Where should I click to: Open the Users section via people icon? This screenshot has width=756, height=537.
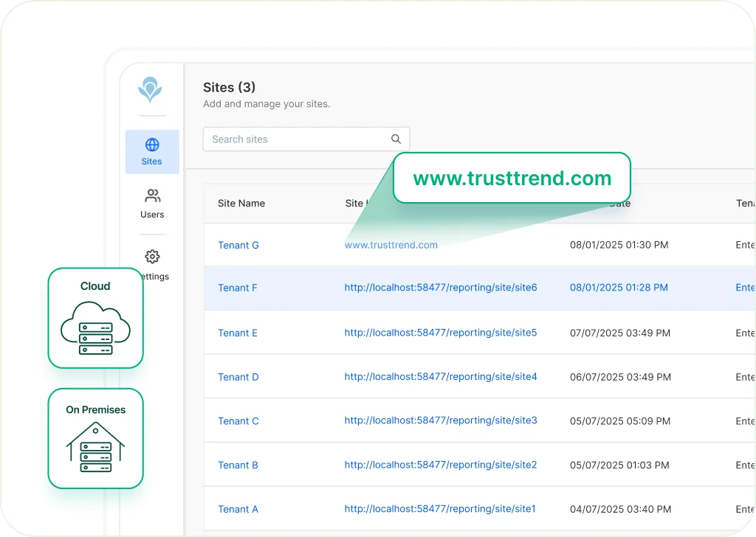[152, 196]
